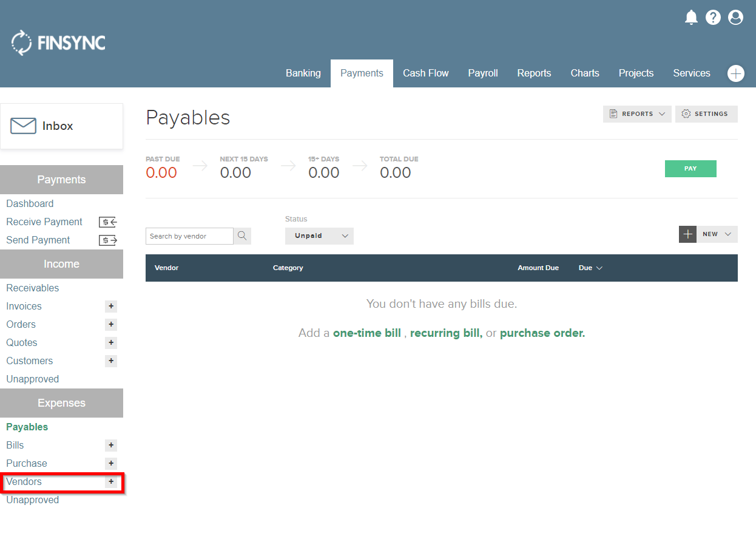Add a new purchase with plus icon
Screen dimensions: 756x539
(x=111, y=464)
